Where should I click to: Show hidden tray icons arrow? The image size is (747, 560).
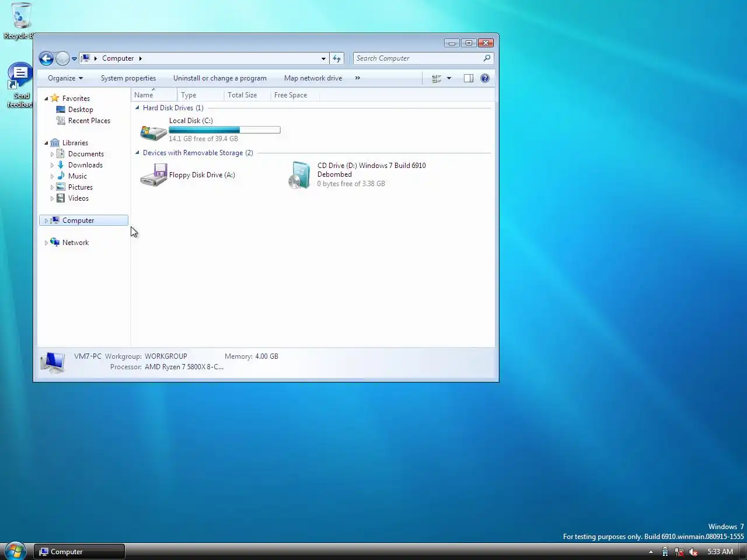pos(651,552)
